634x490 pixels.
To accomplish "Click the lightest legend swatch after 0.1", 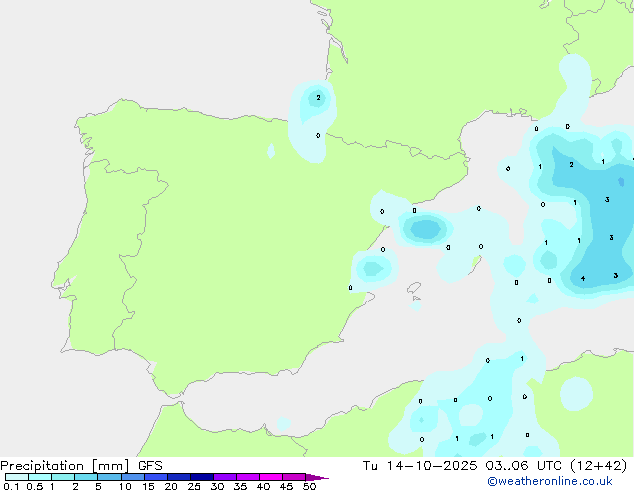I will coord(17,477).
